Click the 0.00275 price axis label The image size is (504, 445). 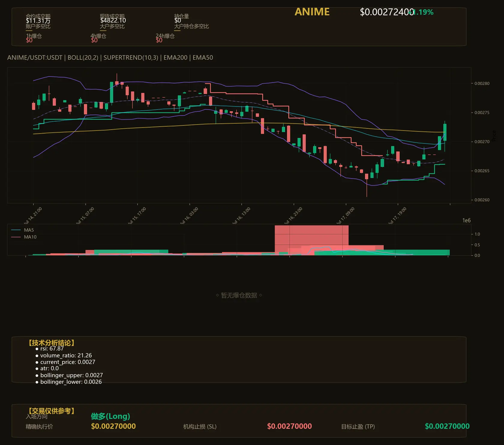point(482,113)
